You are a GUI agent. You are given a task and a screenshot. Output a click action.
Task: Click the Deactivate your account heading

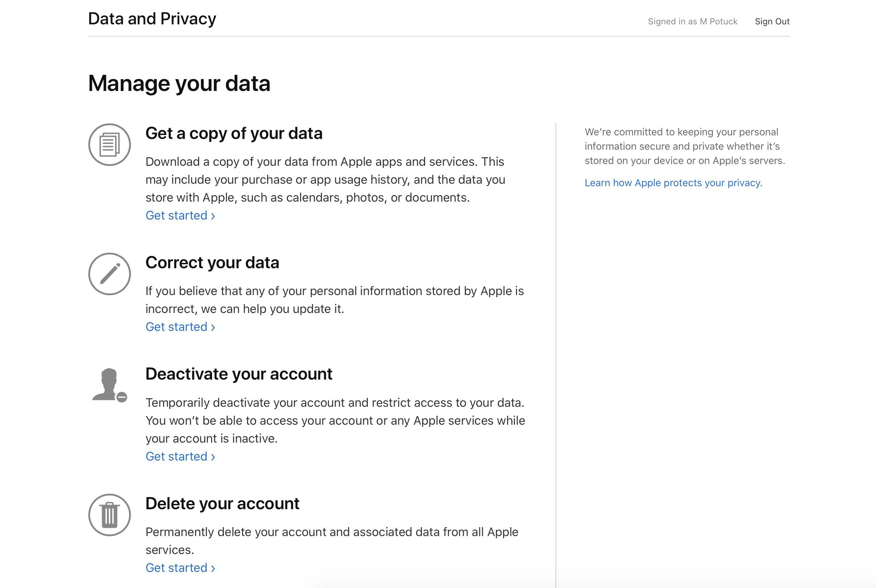click(x=239, y=373)
